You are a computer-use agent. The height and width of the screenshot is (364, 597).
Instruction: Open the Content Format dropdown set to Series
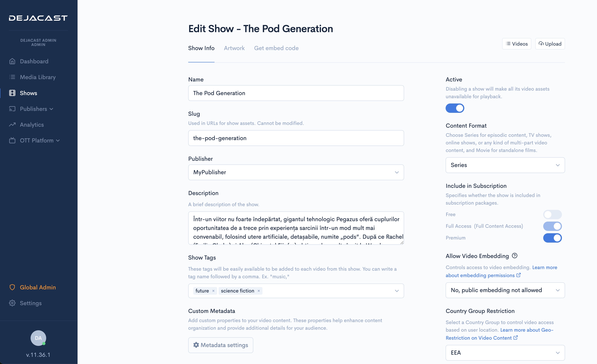pos(505,165)
